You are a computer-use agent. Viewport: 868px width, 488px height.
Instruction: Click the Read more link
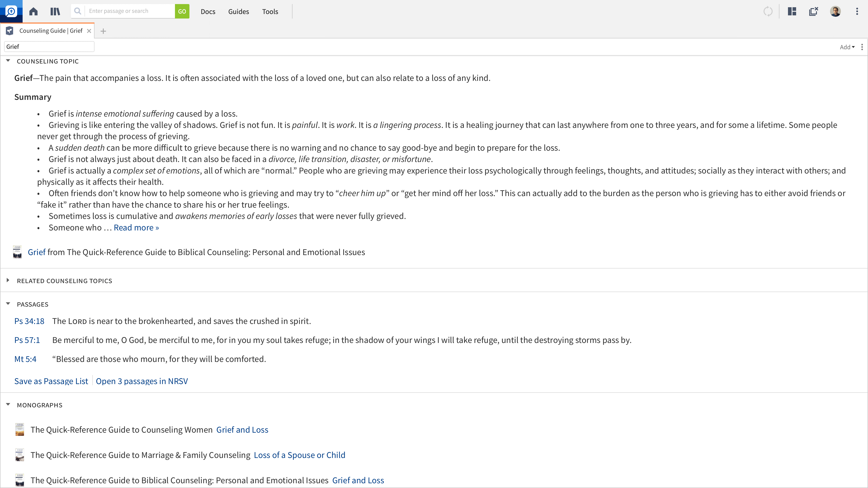click(x=136, y=228)
